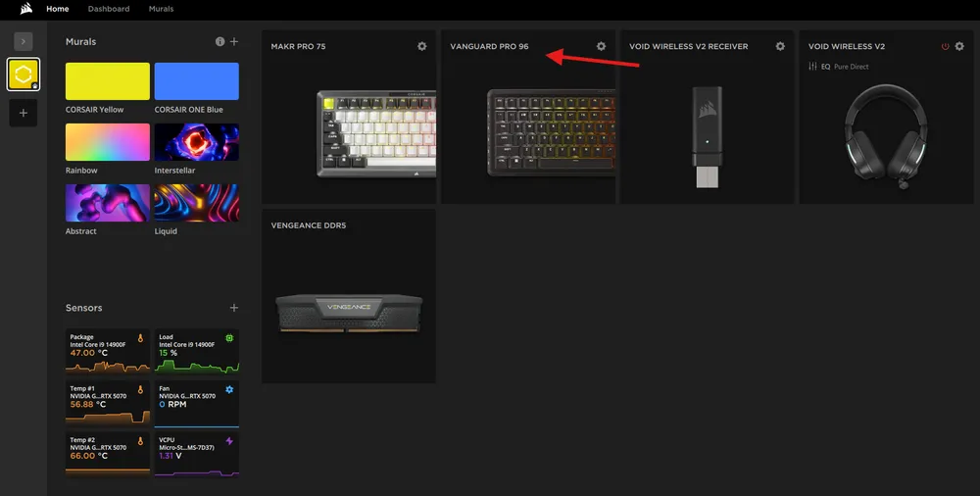The image size is (980, 496).
Task: Open MAKR PRO 75 settings gear
Action: (421, 46)
